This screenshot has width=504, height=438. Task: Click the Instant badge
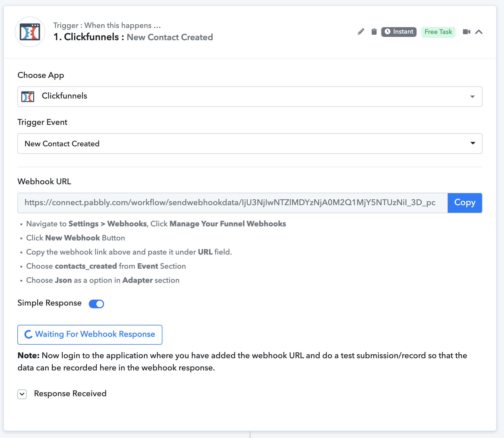[x=399, y=32]
